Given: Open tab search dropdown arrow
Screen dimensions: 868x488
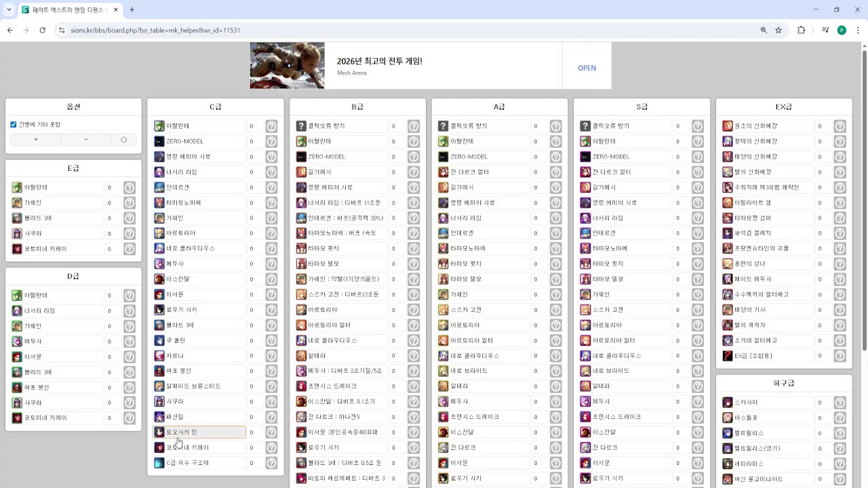Looking at the screenshot, I should (x=9, y=9).
